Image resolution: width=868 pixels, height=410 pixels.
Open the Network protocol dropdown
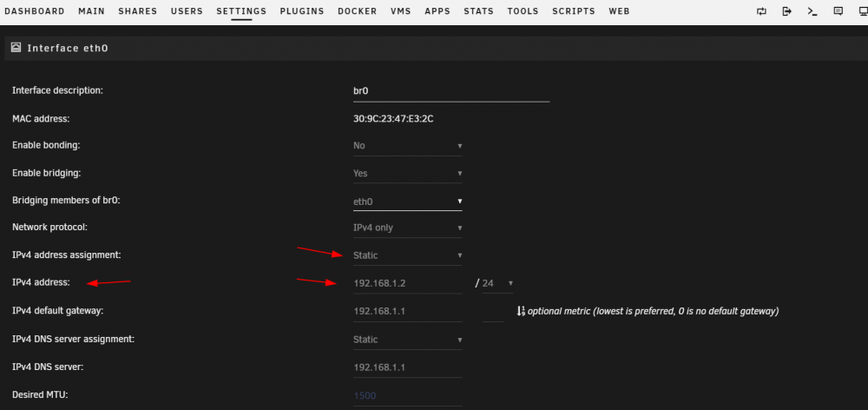(407, 228)
